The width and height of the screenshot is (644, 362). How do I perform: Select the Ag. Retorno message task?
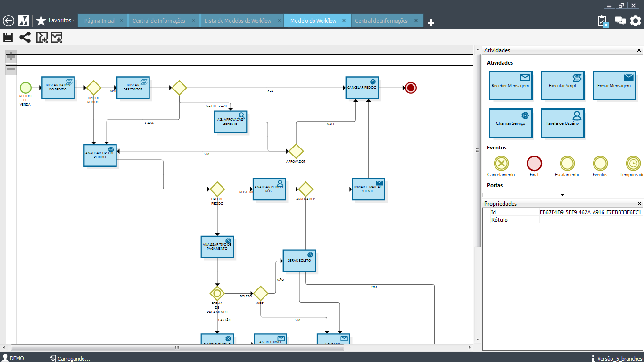(x=270, y=339)
